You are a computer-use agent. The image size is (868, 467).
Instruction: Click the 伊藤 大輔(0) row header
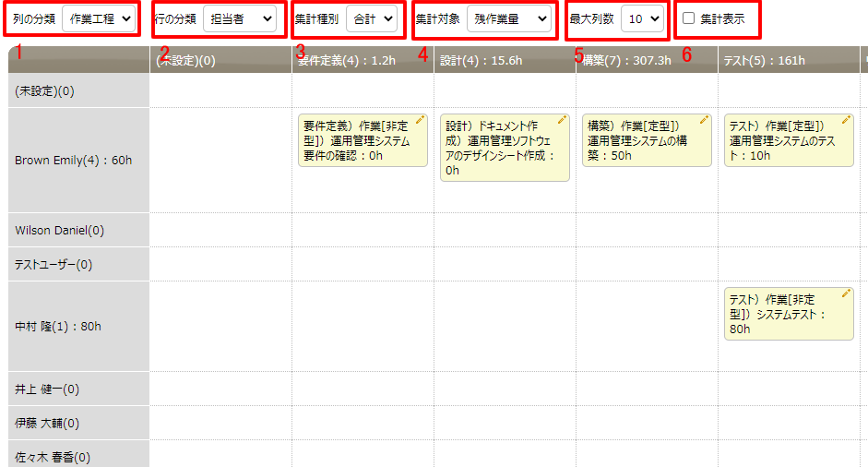(78, 424)
